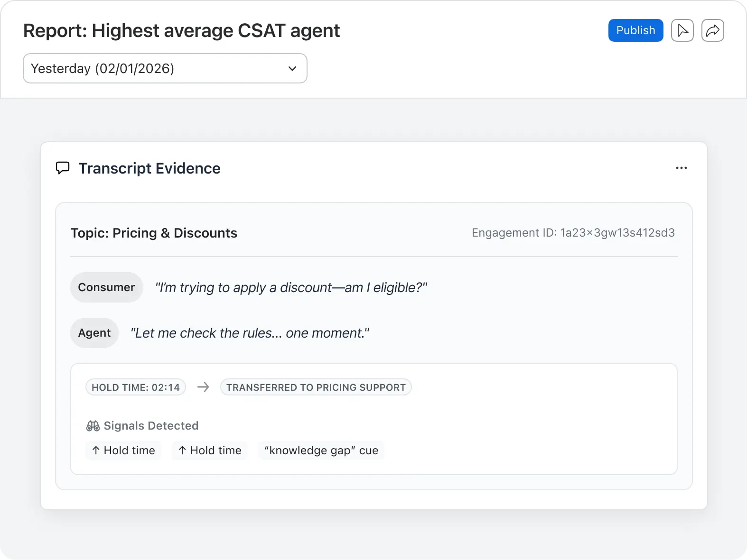Viewport: 747px width, 560px height.
Task: Open the Yesterday (02/01/2026) date dropdown
Action: [165, 68]
